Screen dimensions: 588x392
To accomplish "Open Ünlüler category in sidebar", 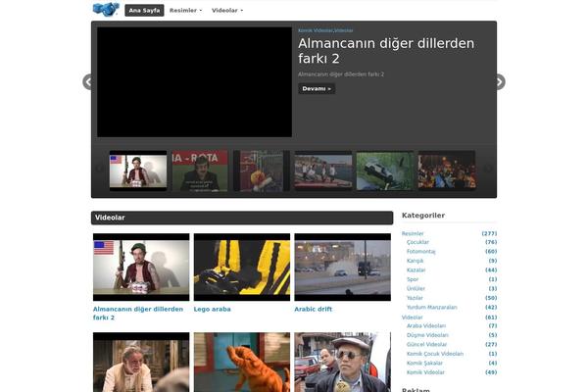I will coord(416,288).
